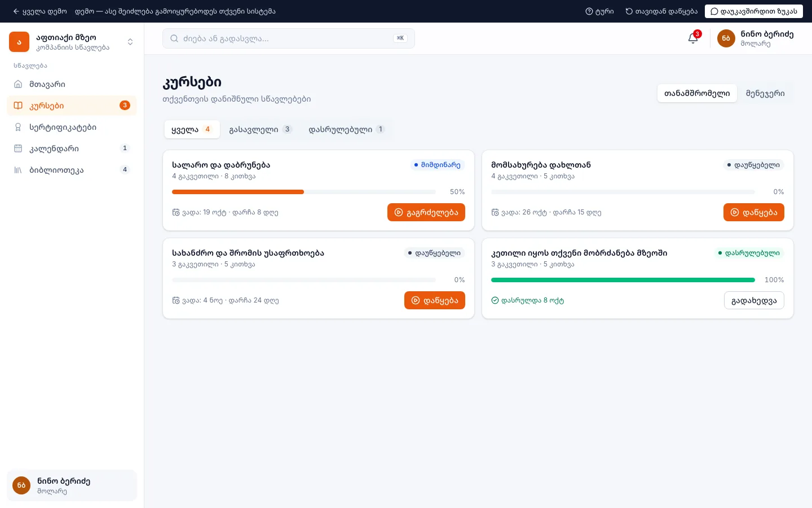This screenshot has width=812, height=508.
Task: Click the ბიბლიოთეკა library icon
Action: 18,170
